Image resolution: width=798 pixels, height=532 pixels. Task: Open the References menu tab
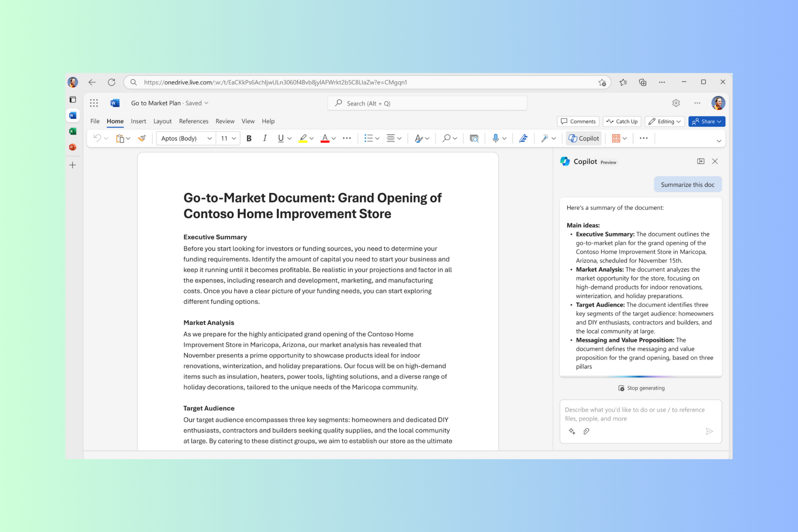point(192,121)
